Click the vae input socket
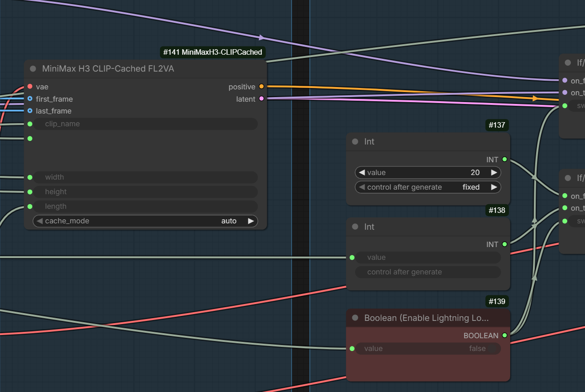The height and width of the screenshot is (392, 585). [x=30, y=87]
